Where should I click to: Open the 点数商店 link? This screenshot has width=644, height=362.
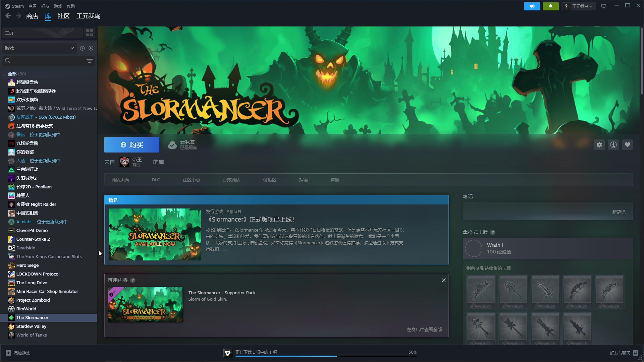tap(231, 180)
